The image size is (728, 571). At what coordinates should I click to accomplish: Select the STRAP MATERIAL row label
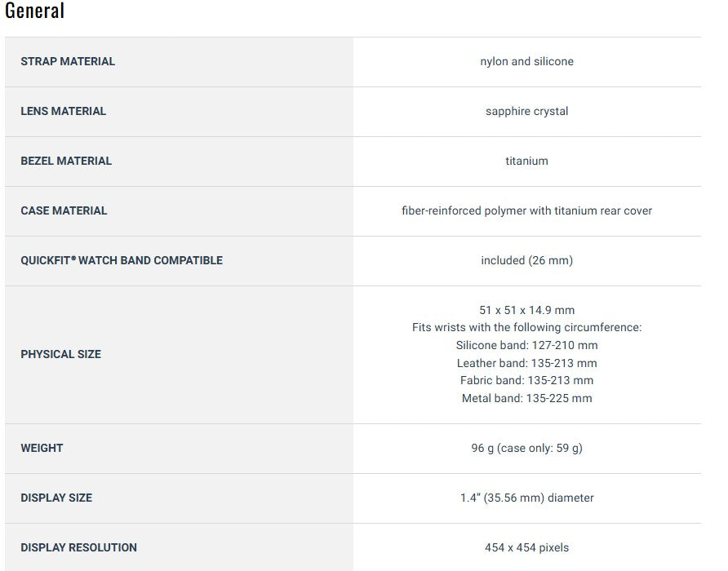[68, 61]
